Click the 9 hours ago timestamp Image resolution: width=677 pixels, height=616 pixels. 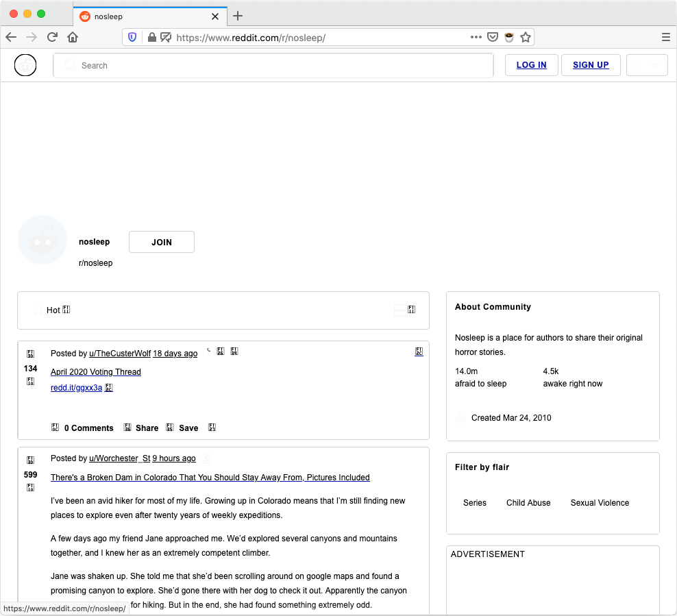(174, 458)
